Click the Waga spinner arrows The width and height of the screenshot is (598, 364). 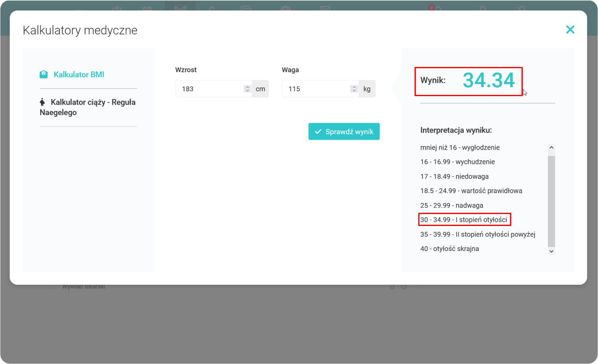(354, 89)
